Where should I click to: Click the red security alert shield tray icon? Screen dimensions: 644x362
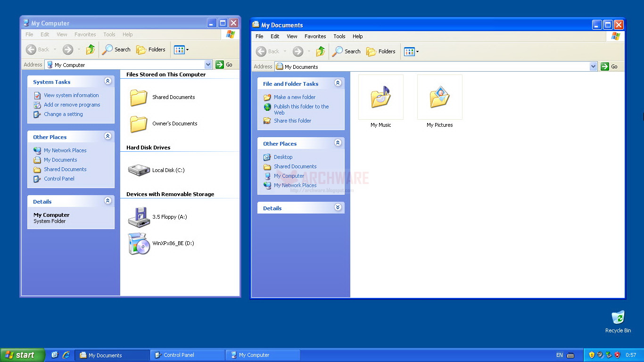[618, 355]
